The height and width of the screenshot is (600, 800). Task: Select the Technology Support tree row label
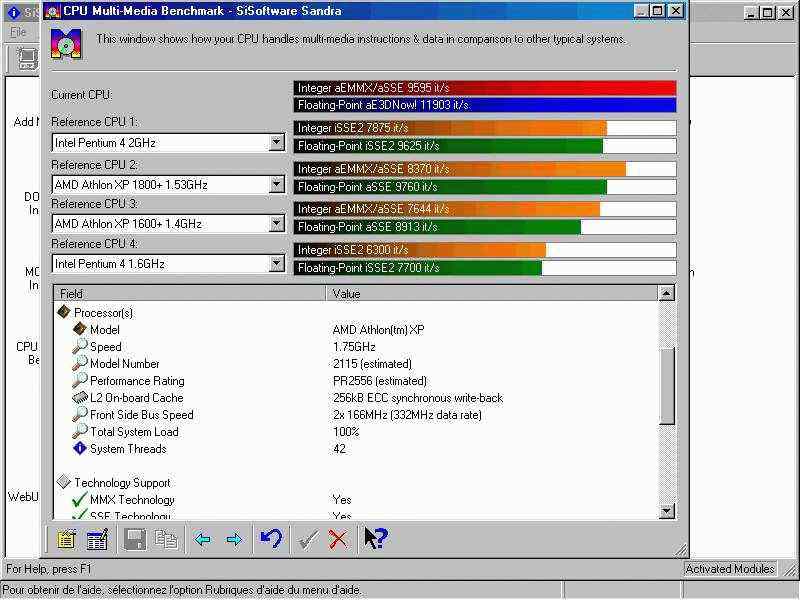122,483
